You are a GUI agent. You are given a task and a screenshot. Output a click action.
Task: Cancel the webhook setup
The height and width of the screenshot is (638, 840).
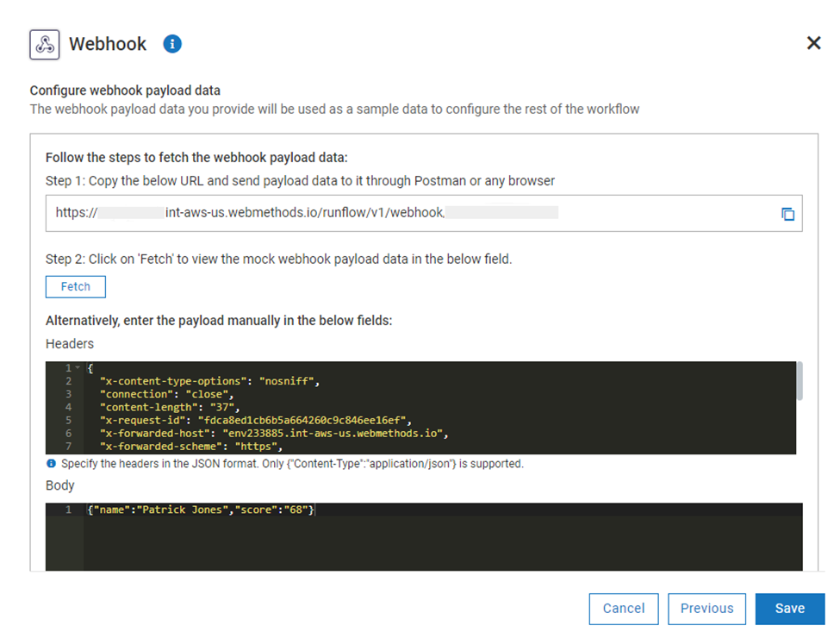(623, 609)
